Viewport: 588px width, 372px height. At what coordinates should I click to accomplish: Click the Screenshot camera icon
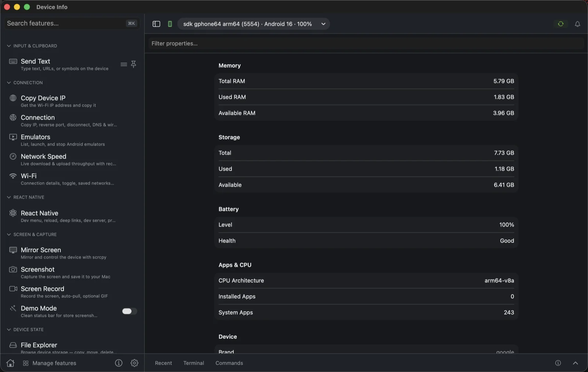[13, 269]
